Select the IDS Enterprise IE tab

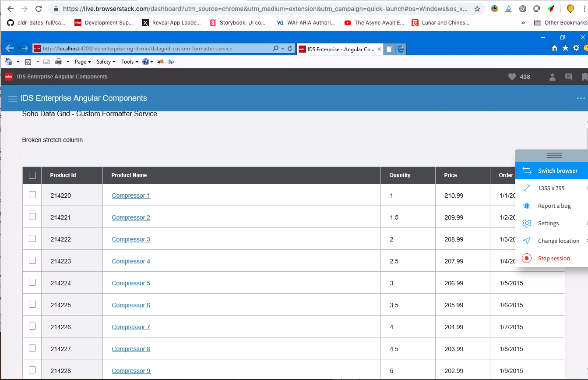coord(340,49)
